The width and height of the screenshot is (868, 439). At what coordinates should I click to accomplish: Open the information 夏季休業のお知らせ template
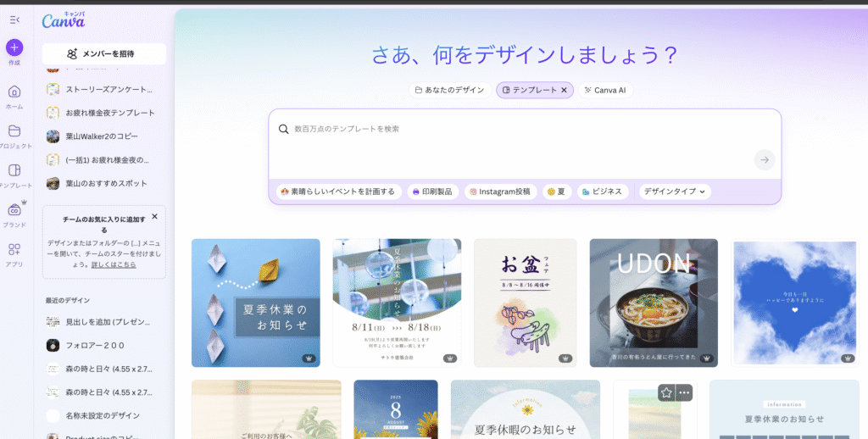(784, 409)
